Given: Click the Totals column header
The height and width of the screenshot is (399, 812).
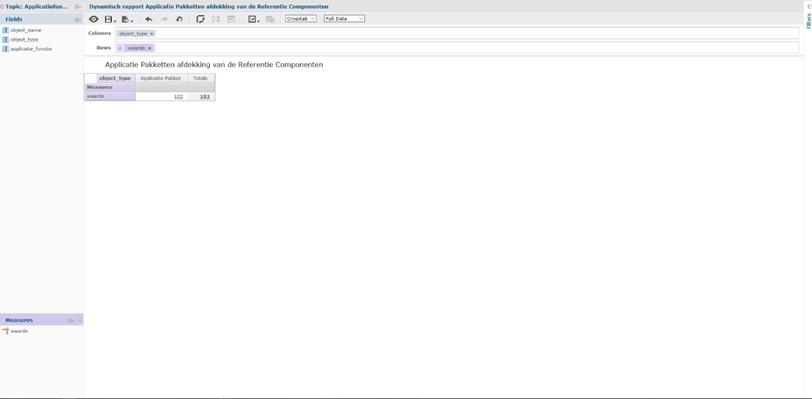Looking at the screenshot, I should click(201, 78).
